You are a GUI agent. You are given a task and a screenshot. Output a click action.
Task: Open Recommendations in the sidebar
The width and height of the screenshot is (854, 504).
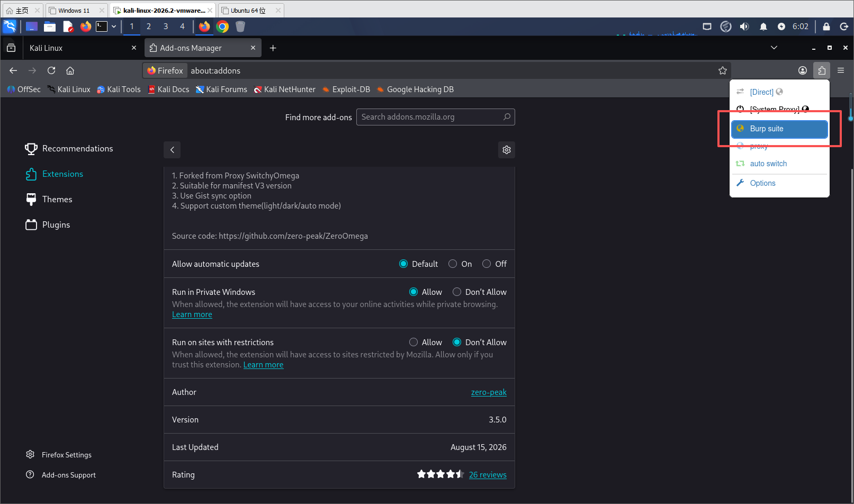click(69, 149)
